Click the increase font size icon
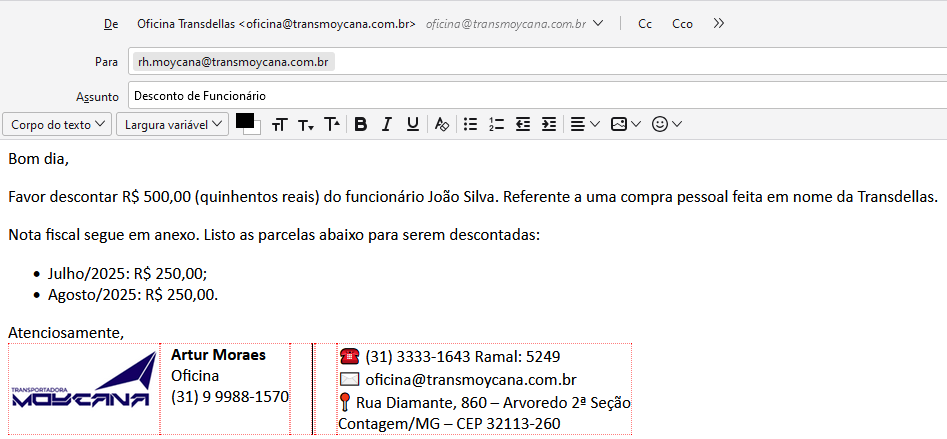The image size is (947, 439). pyautogui.click(x=332, y=125)
